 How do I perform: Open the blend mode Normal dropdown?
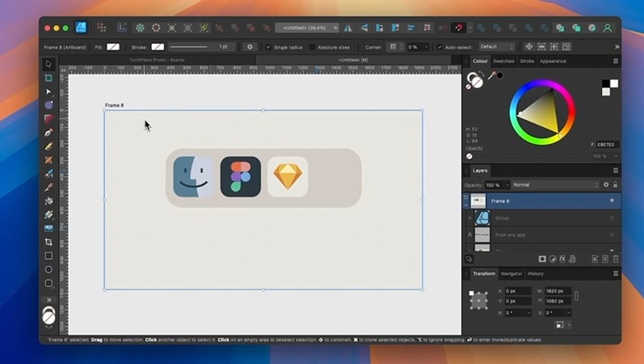556,184
